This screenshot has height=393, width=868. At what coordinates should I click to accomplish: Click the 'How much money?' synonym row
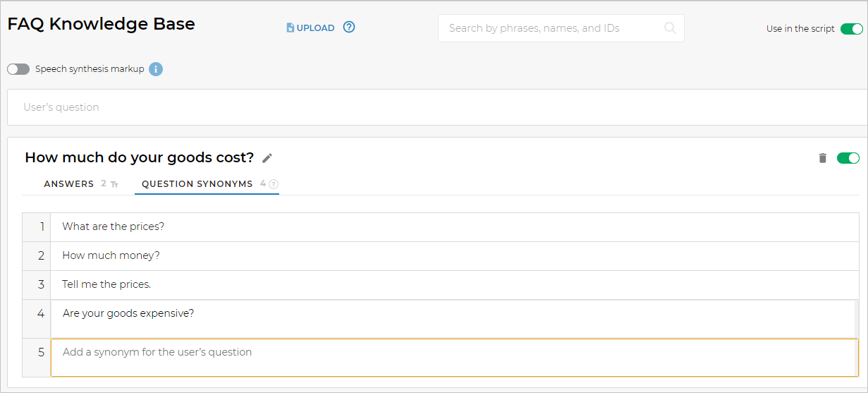point(111,255)
